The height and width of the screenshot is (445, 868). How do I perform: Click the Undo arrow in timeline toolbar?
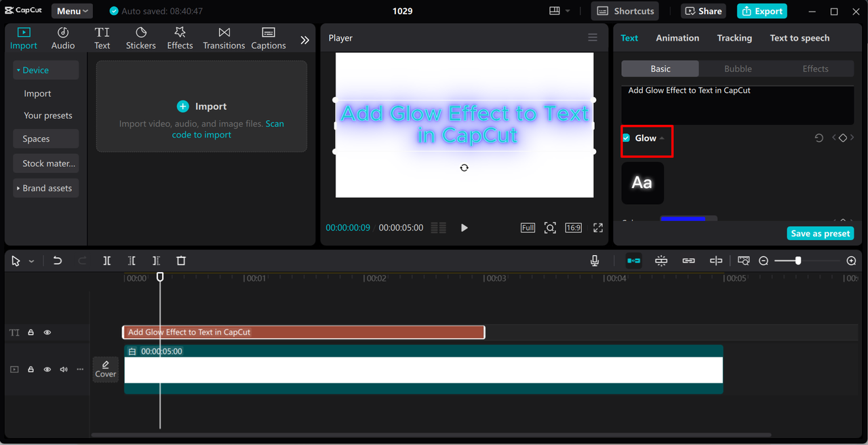[58, 260]
